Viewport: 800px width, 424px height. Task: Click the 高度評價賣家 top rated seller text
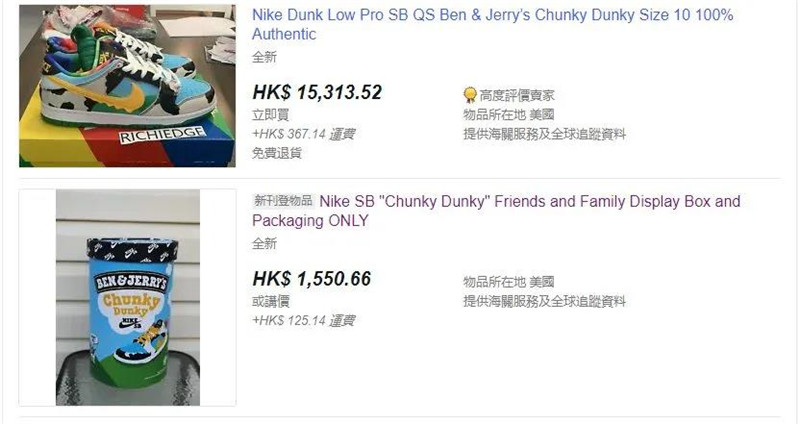516,95
